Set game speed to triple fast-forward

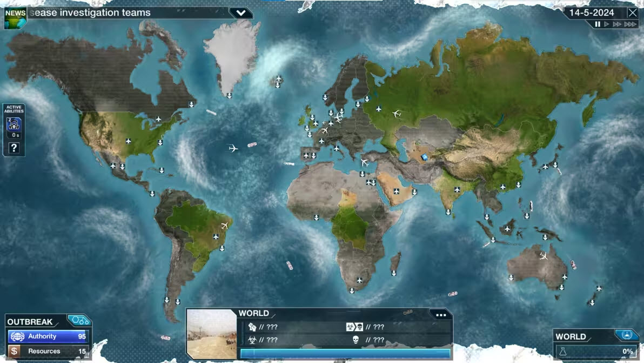point(630,24)
